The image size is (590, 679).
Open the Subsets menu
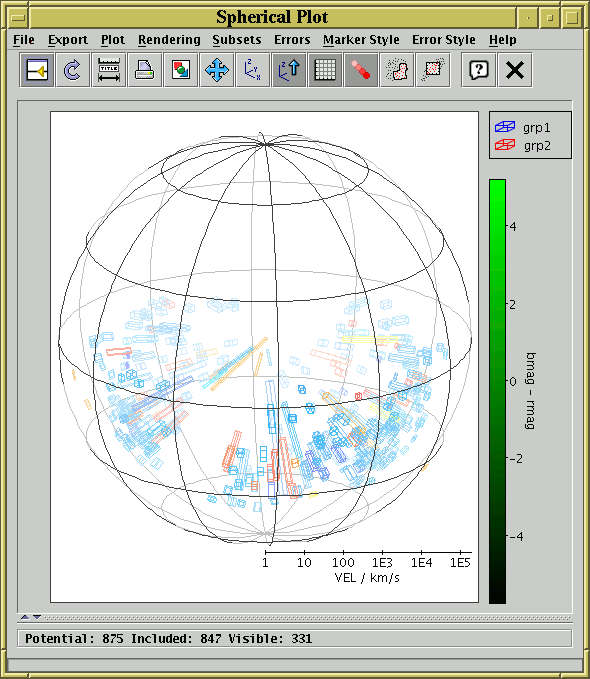click(237, 40)
